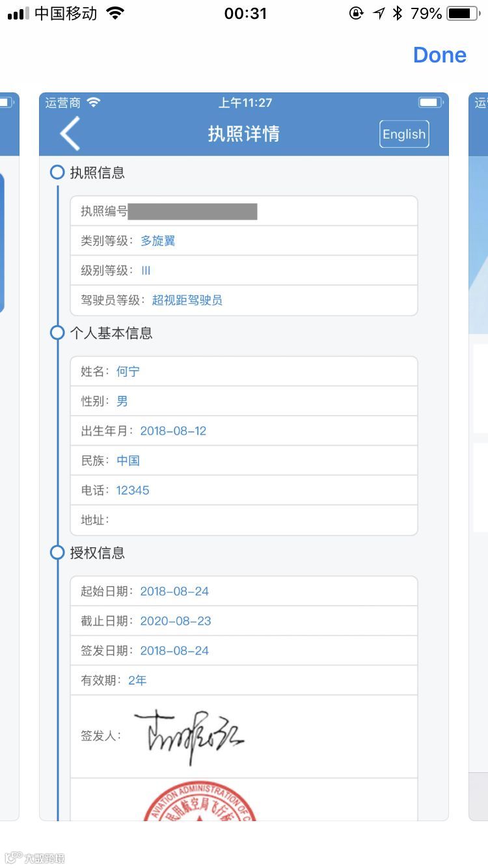Tap the rotation lock icon in the status bar
Screen dimensions: 488x868
[x=356, y=13]
